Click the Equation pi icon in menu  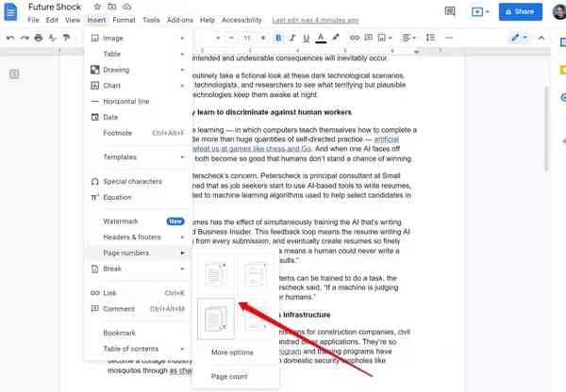coord(95,197)
